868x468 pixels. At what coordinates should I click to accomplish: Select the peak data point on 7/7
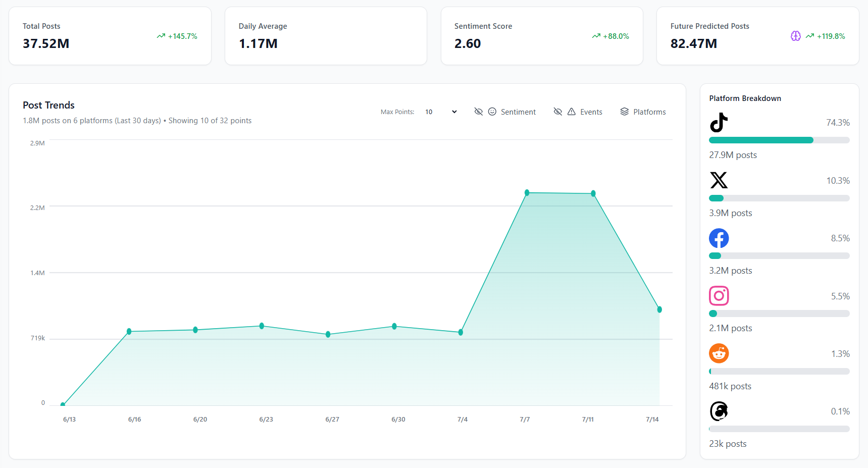pos(526,192)
